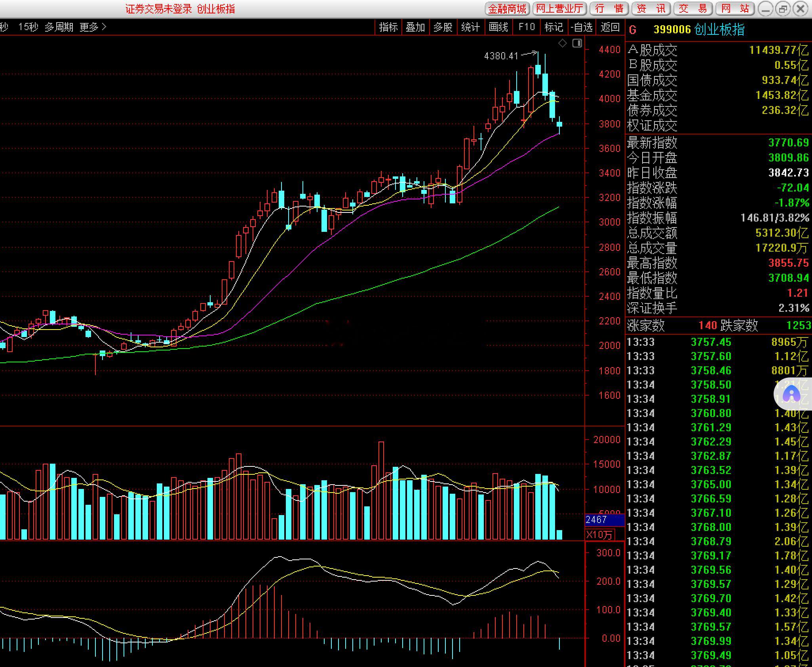Open the 指标 indicator menu
Screen dimensions: 812x667
tap(388, 27)
